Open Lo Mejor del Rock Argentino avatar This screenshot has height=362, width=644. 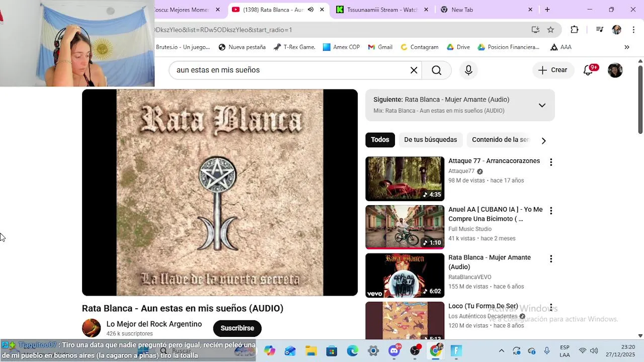(x=91, y=328)
